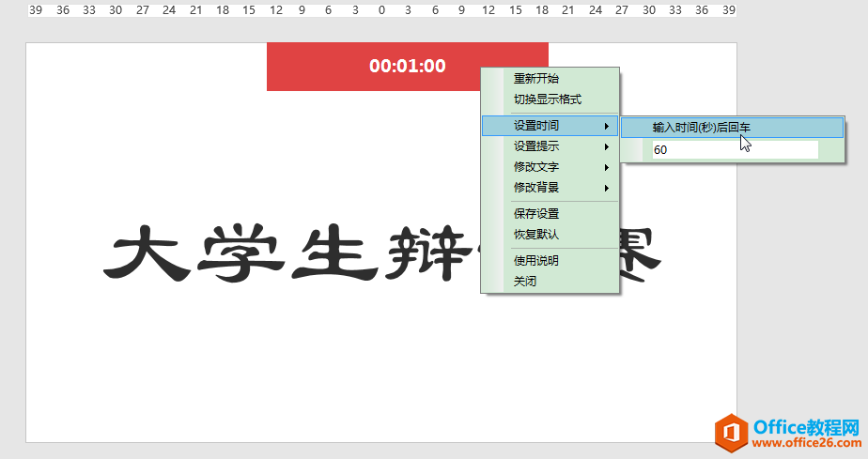
Task: Choose 重新开始 from the context menu
Action: click(550, 79)
